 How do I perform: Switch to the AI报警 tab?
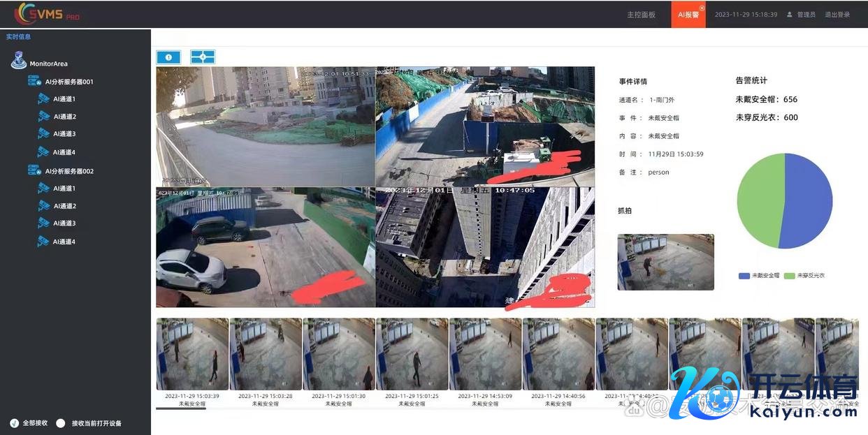point(687,15)
